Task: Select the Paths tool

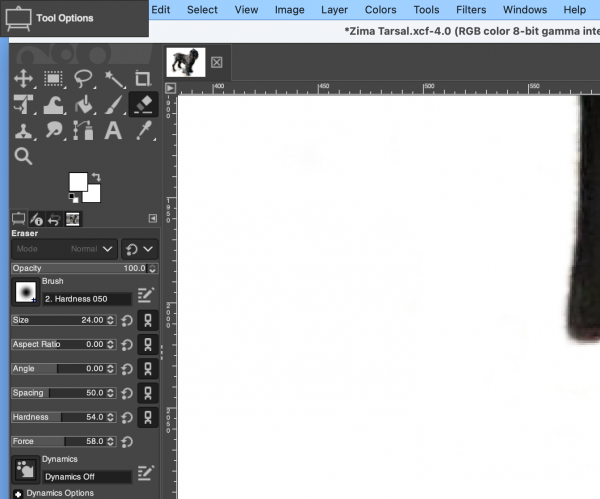Action: click(x=83, y=131)
